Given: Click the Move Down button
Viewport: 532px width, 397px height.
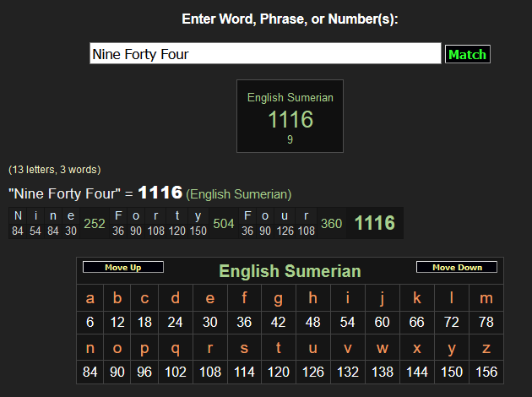Looking at the screenshot, I should point(456,267).
